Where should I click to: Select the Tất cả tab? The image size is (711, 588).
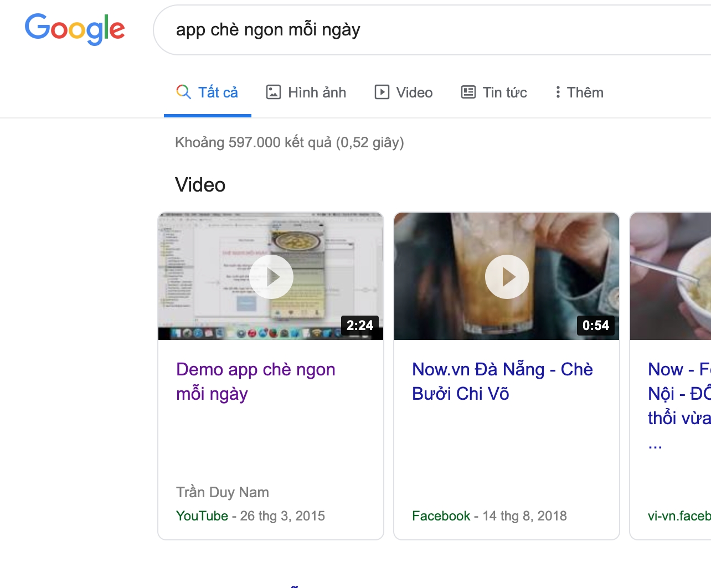(208, 92)
